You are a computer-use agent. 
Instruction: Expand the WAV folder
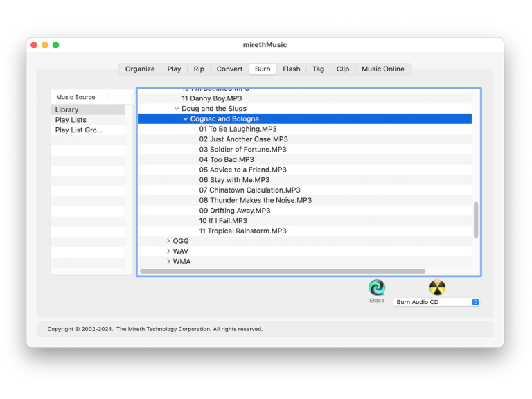click(168, 251)
